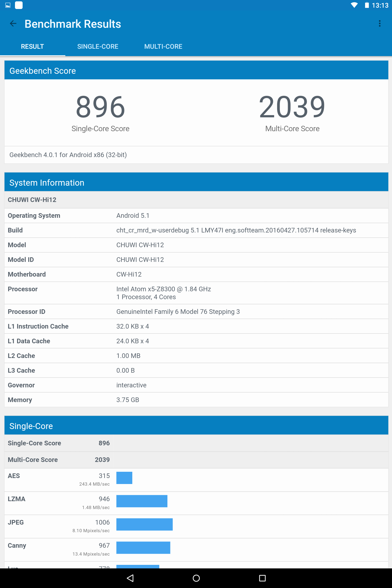This screenshot has width=392, height=588.
Task: Tap GenuineIntel Family 6 Model 76 value
Action: 178,312
